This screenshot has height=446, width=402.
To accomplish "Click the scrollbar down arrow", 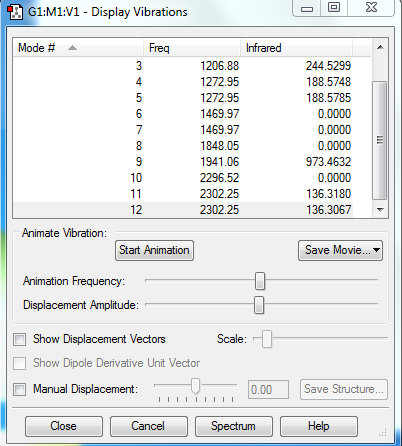I will (380, 210).
